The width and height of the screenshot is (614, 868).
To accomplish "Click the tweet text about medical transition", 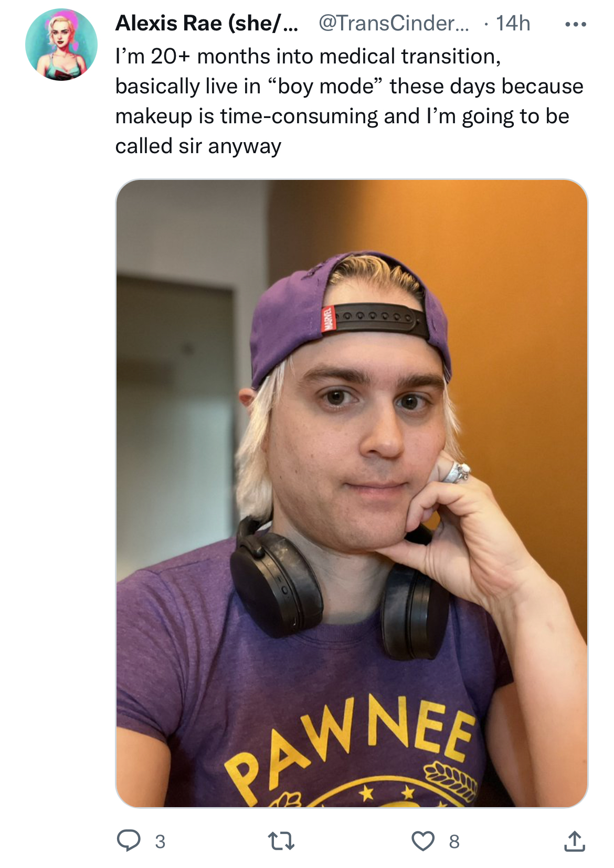I will coord(349,101).
